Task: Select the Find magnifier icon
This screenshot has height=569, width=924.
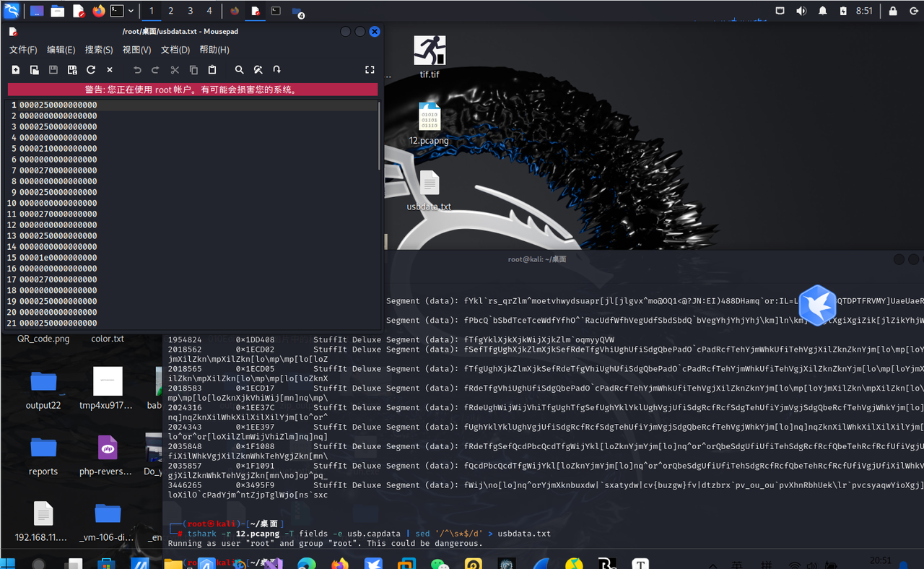Action: (238, 69)
